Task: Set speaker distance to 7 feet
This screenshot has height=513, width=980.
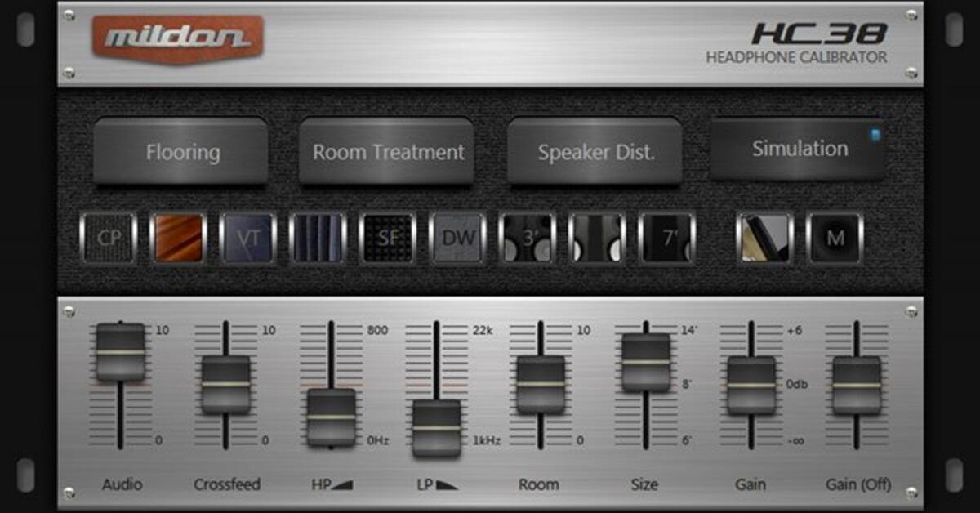Action: click(x=667, y=238)
